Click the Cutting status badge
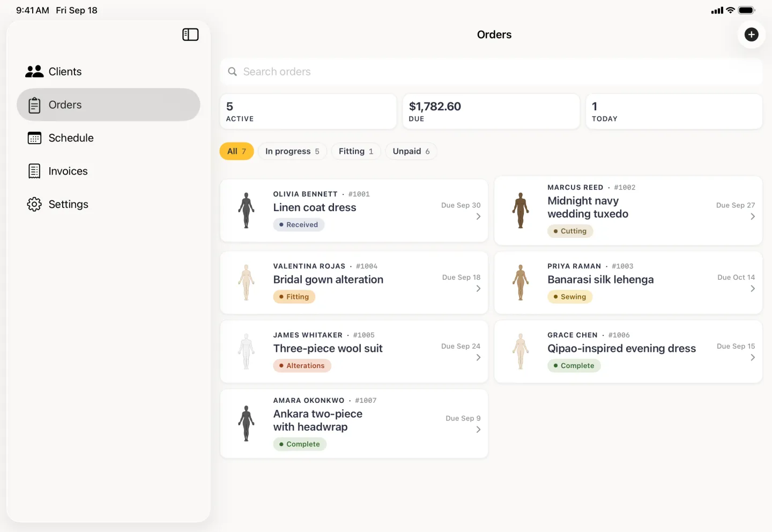Image resolution: width=772 pixels, height=532 pixels. pos(570,231)
